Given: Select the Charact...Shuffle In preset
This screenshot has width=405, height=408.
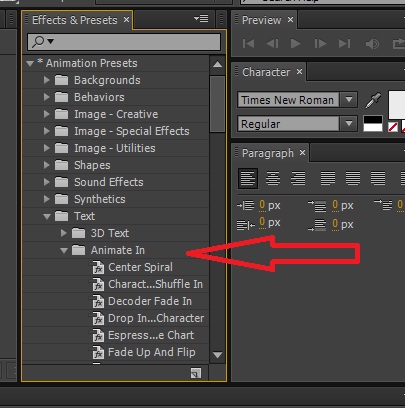Looking at the screenshot, I should [116, 284].
